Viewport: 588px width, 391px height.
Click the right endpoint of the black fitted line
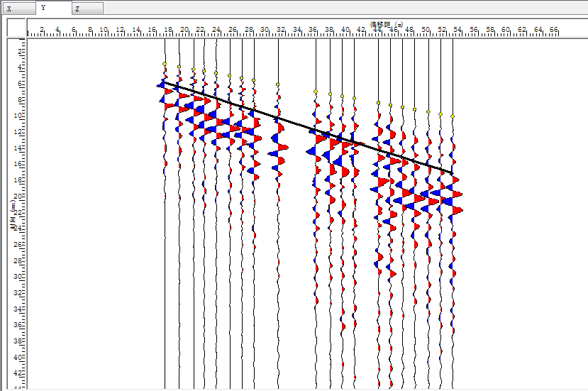tap(453, 173)
